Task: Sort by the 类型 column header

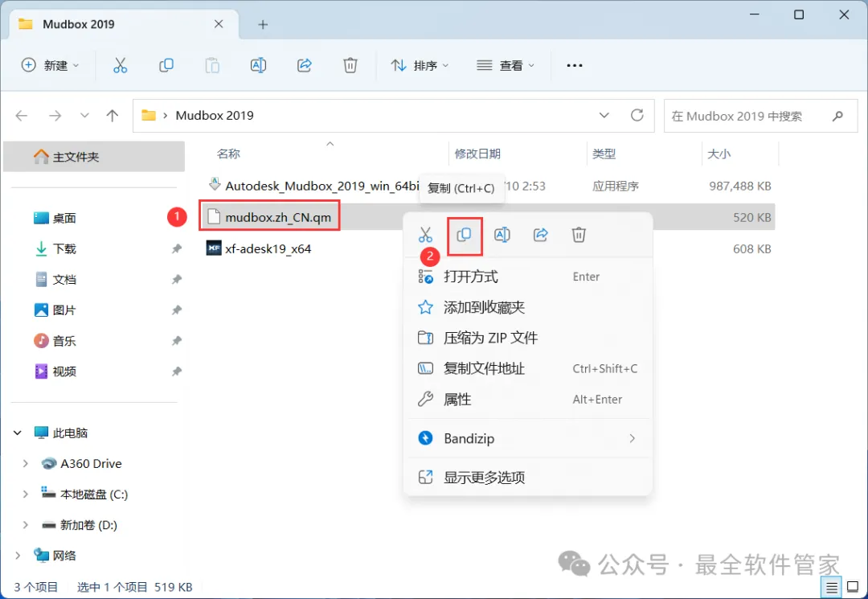Action: coord(604,154)
